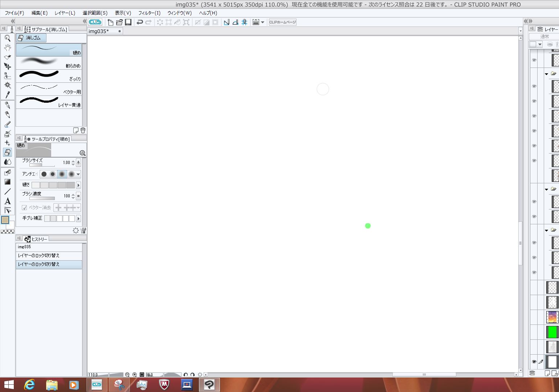
Task: Select the green layer thumbnail
Action: pyautogui.click(x=552, y=332)
